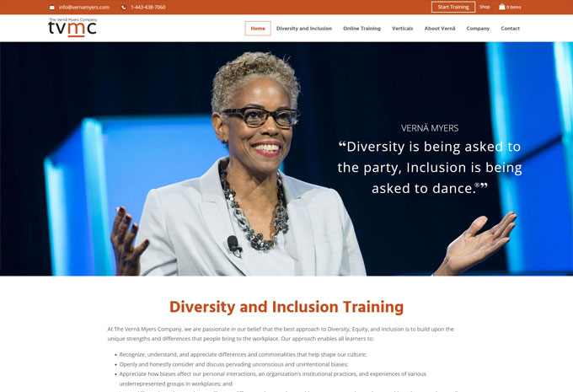View the 0 Items cart link

click(514, 7)
